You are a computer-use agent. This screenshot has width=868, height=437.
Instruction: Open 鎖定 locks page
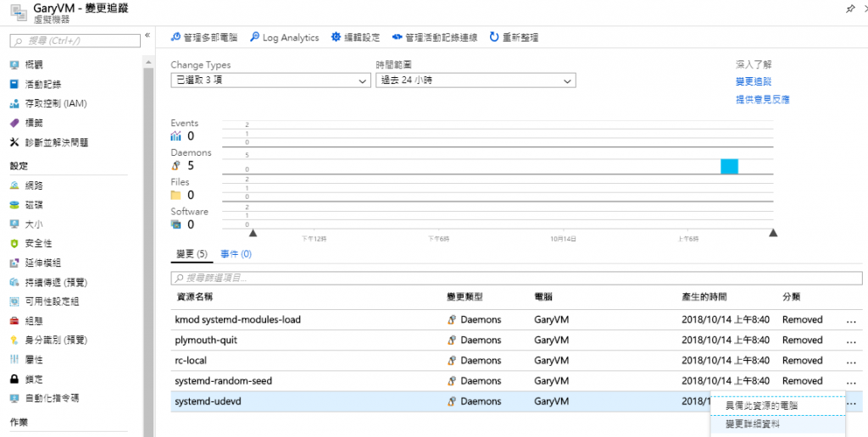pos(34,379)
